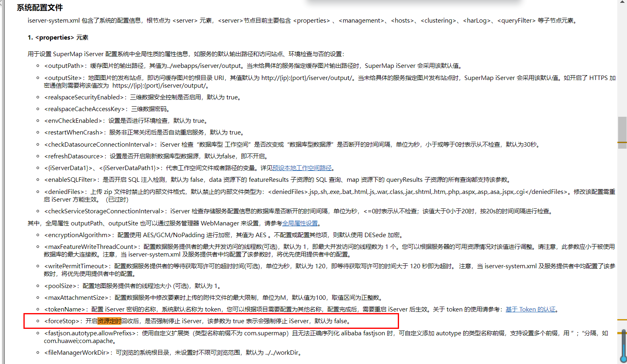Click the <fileManagerWorkDir> entry text
This screenshot has height=364, width=627.
[173, 353]
